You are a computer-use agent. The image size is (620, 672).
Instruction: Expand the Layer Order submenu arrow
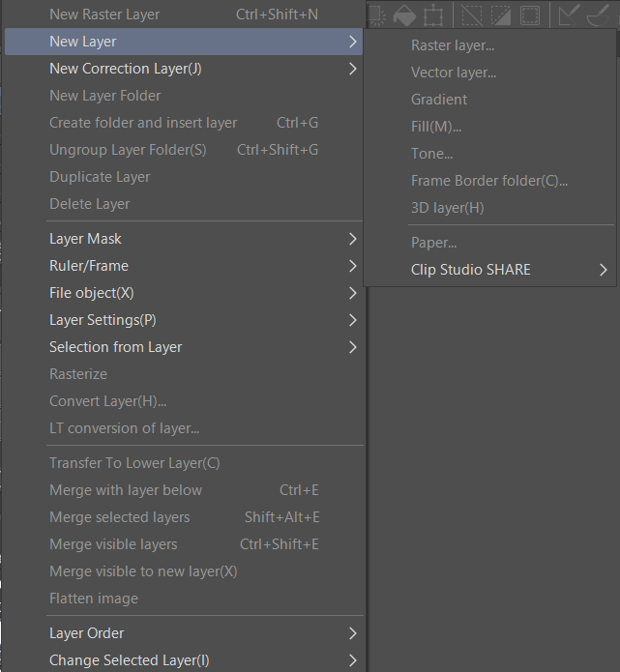click(x=352, y=633)
